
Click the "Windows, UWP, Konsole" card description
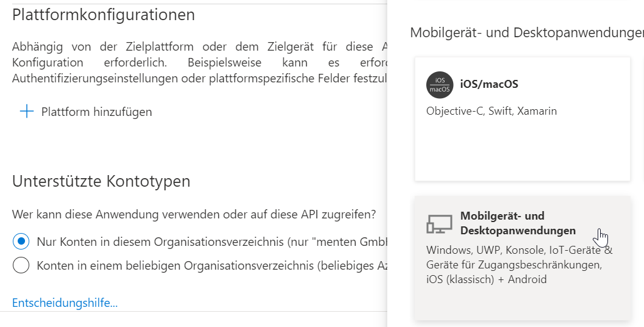point(519,265)
